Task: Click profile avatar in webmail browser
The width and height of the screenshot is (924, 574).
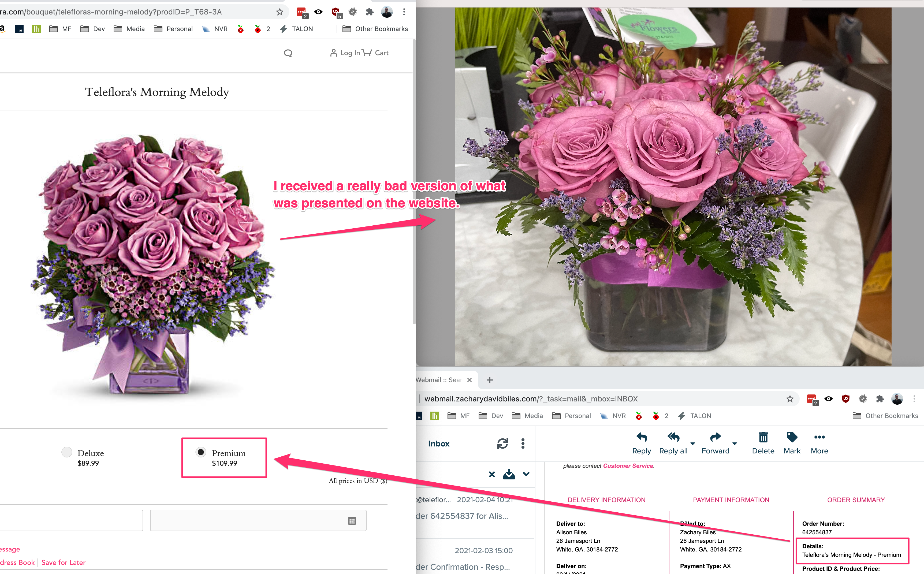Action: click(x=897, y=399)
